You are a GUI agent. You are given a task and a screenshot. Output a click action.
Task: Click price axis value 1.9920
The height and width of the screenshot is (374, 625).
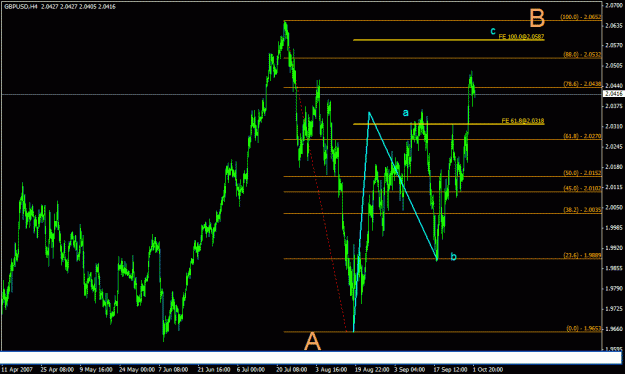coord(614,248)
